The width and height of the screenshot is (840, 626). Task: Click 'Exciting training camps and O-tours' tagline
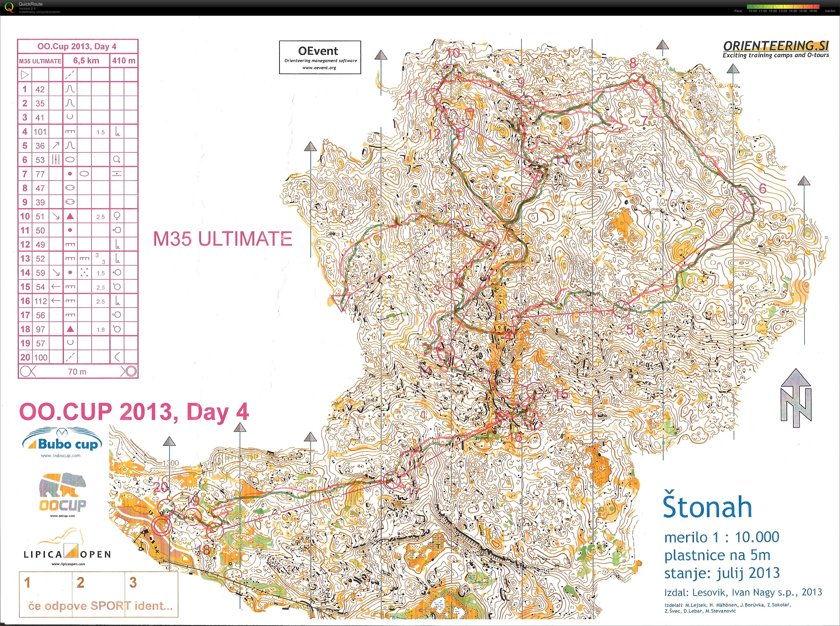[x=776, y=55]
